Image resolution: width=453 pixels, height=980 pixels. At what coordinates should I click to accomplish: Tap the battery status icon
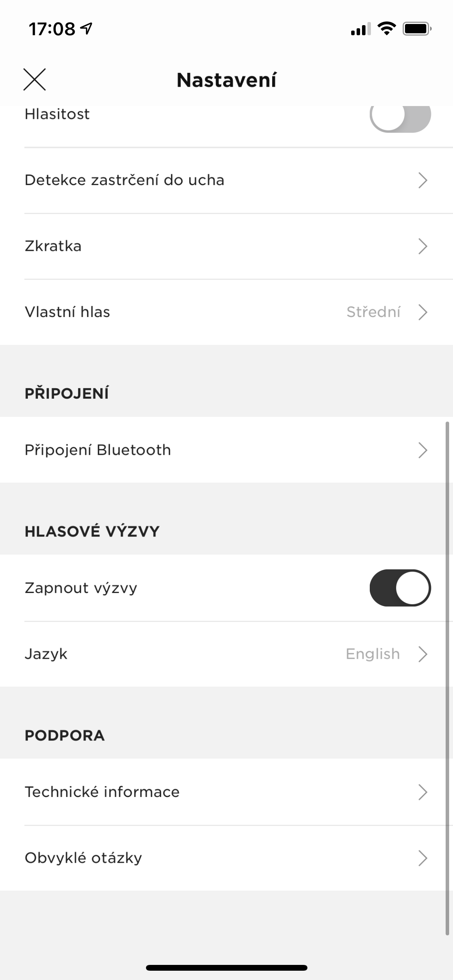pos(417,29)
